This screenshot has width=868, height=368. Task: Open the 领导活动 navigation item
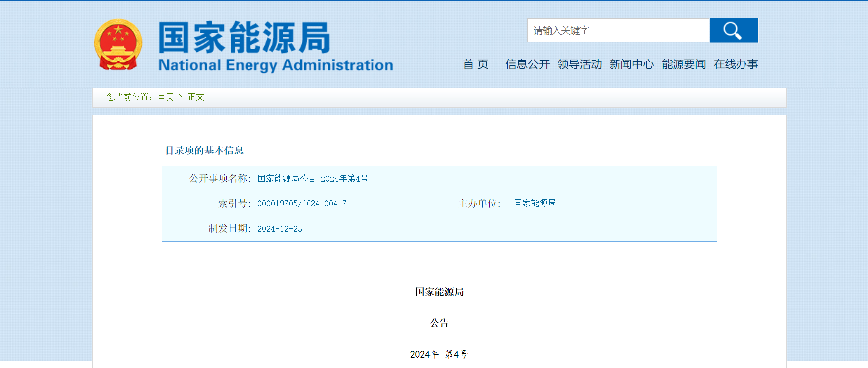coord(579,64)
